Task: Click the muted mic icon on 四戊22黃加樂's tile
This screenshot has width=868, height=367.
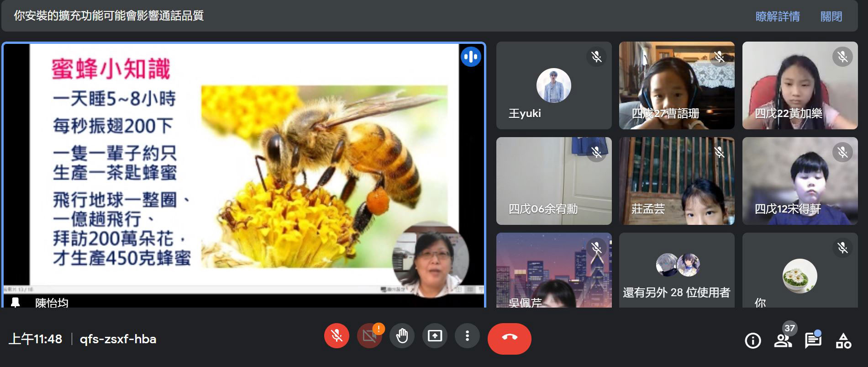Action: 842,57
